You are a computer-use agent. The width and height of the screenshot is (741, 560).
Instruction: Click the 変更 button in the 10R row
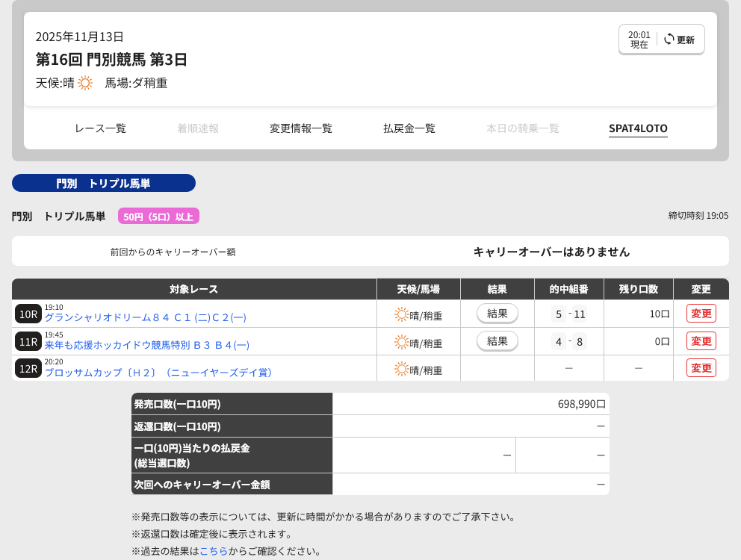point(701,314)
